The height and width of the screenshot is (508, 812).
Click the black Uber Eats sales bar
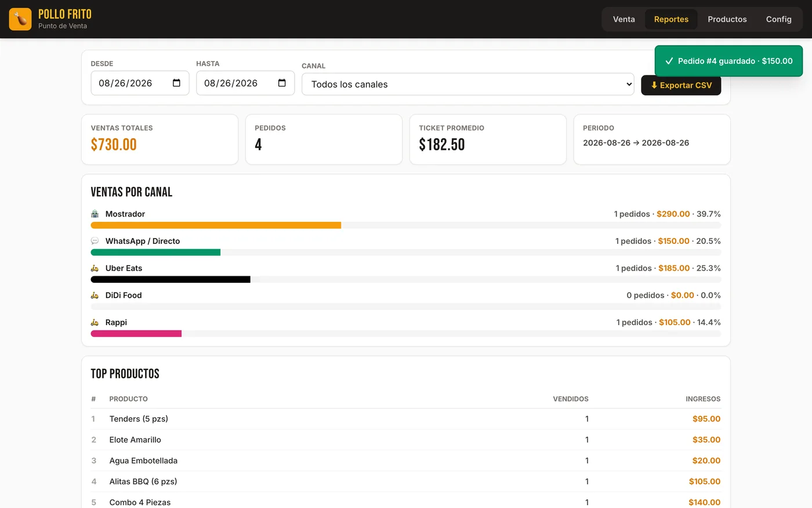(171, 279)
